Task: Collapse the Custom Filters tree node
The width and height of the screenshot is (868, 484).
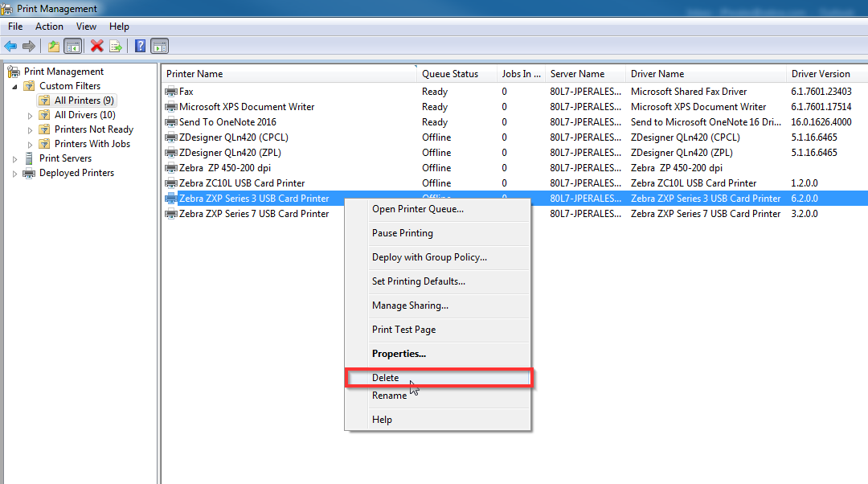Action: pyautogui.click(x=15, y=86)
